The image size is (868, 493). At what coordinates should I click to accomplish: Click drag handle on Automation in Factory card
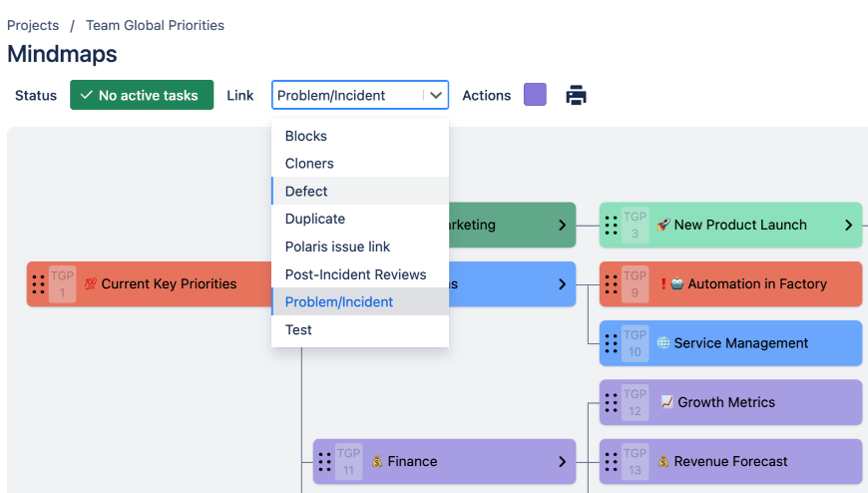pyautogui.click(x=612, y=284)
